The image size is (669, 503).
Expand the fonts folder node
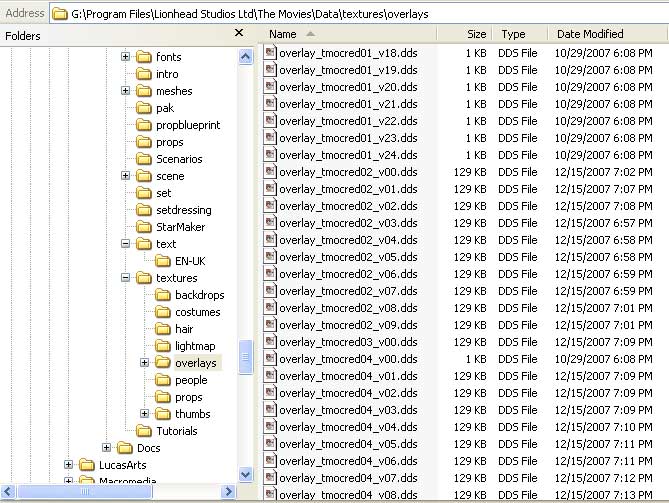click(126, 57)
